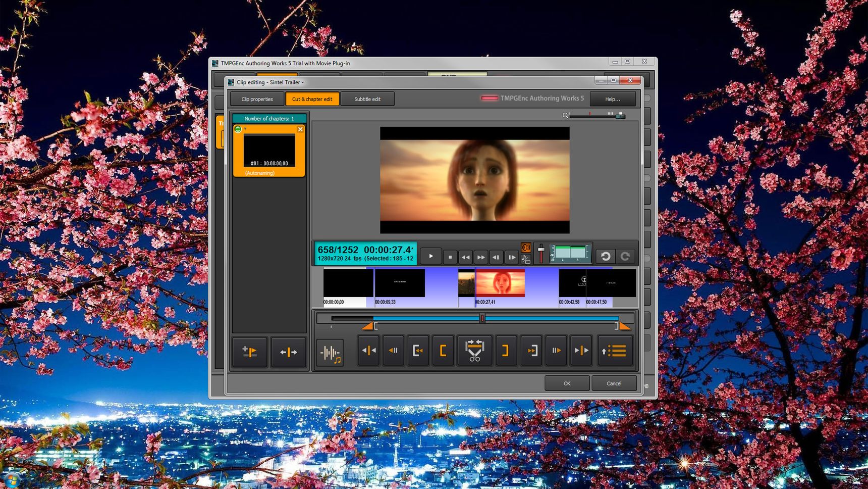
Task: Click the rewind playback button
Action: click(465, 257)
